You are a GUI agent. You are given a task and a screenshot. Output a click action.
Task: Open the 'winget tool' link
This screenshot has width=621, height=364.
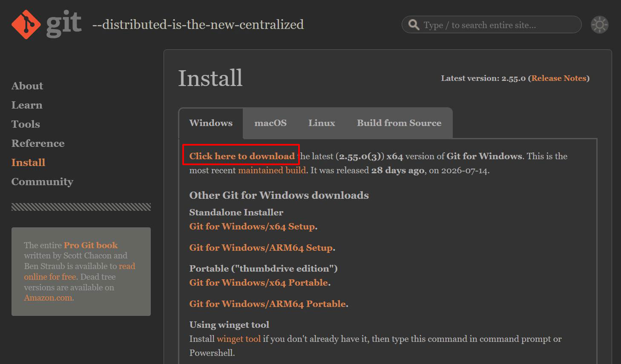239,339
